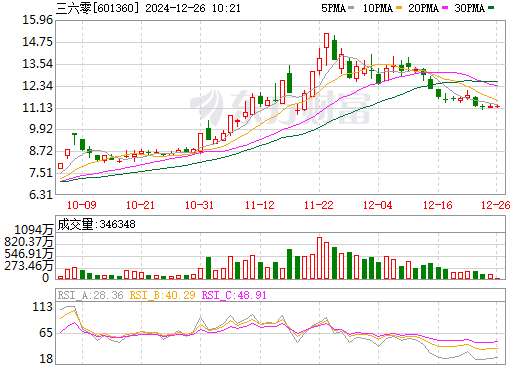Click the tallest volume bar near 11-22
Image resolution: width=520 pixels, height=365 pixels.
coord(319,258)
